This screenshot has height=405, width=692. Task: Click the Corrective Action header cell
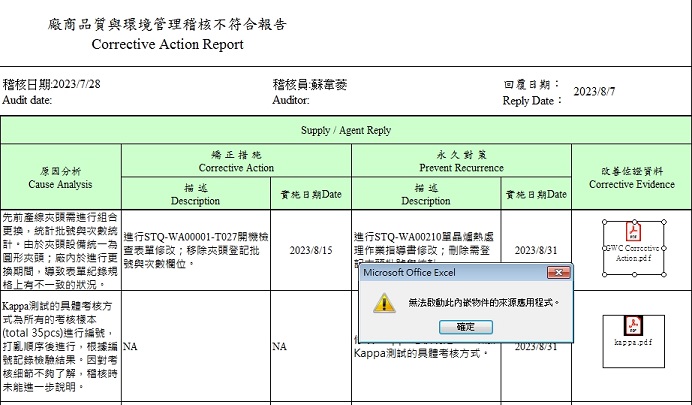tap(236, 161)
